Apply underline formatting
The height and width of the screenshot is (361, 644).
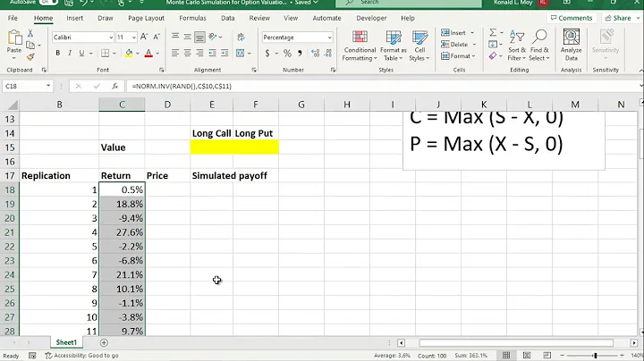(81, 53)
